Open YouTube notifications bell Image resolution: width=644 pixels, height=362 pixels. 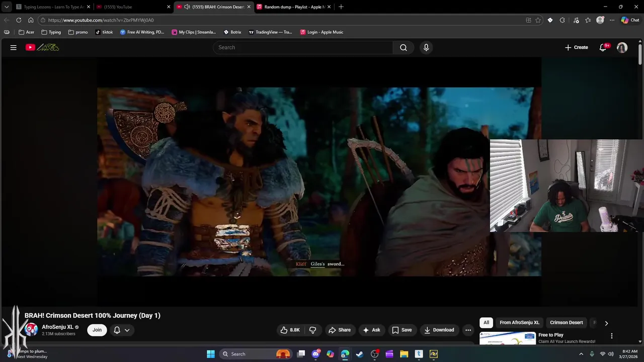603,47
